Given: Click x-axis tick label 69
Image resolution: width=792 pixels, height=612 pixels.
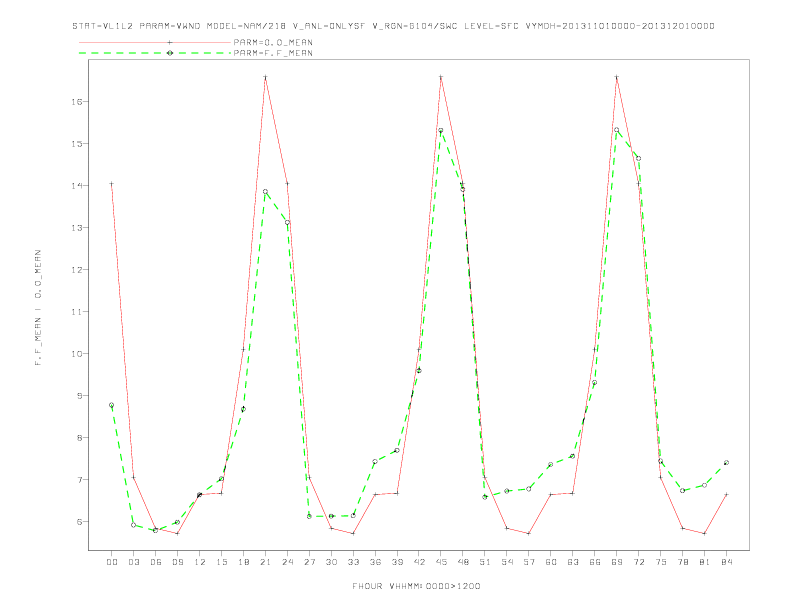Looking at the screenshot, I should (x=617, y=562).
